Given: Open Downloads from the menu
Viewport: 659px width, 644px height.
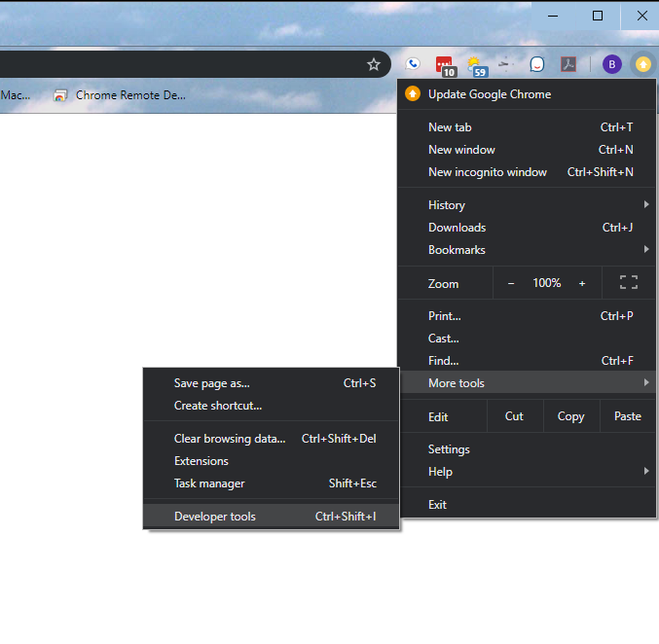Looking at the screenshot, I should point(527,228).
